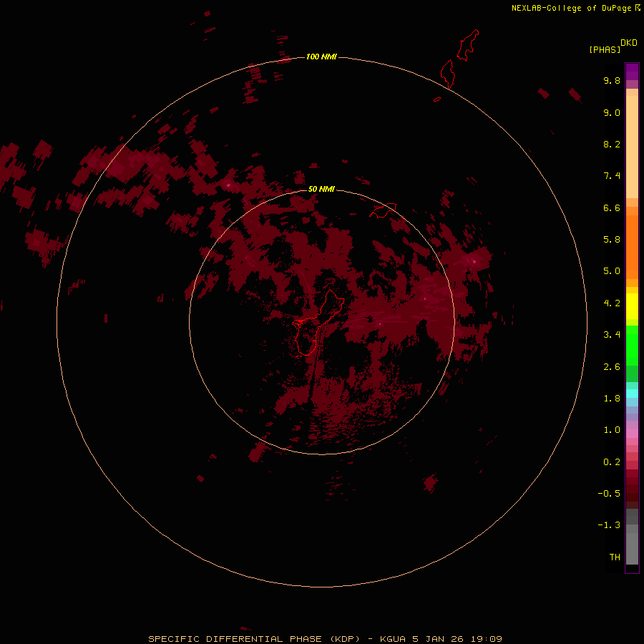Click the [PHAS] legend label
The width and height of the screenshot is (644, 644).
click(x=605, y=50)
